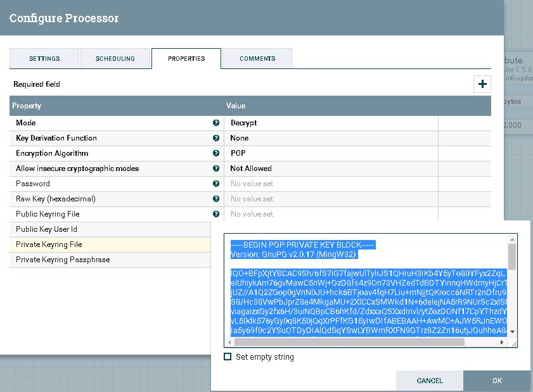The image size is (533, 392).
Task: Switch to the Scheduling tab
Action: click(115, 58)
